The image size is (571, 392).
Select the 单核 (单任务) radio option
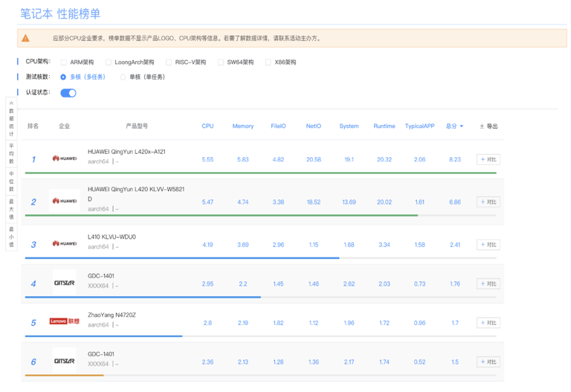(x=123, y=77)
